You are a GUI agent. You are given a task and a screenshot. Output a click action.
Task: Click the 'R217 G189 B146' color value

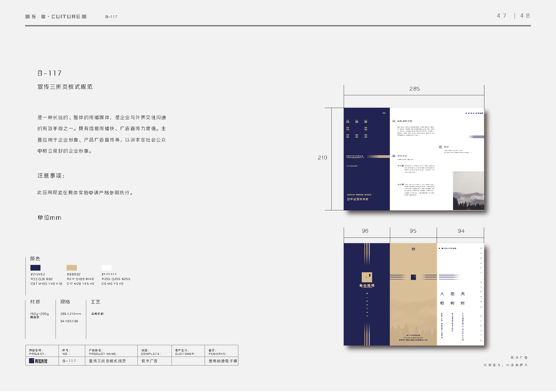[x=81, y=279]
